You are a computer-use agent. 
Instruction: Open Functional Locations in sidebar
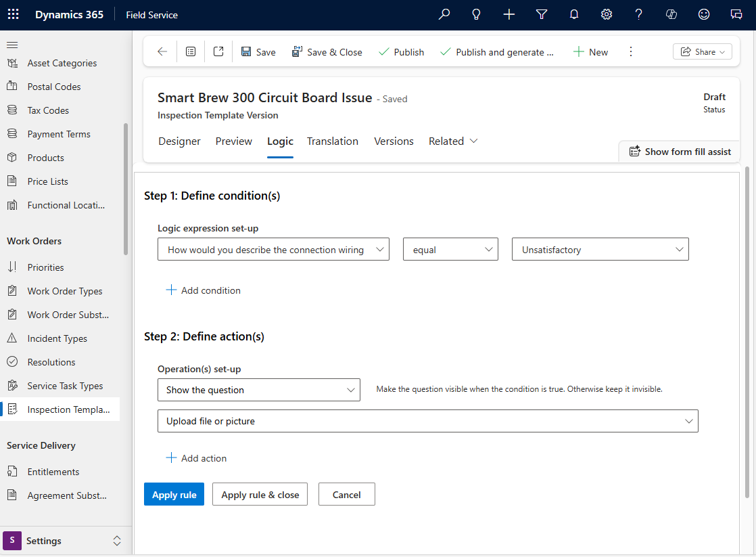pyautogui.click(x=60, y=205)
